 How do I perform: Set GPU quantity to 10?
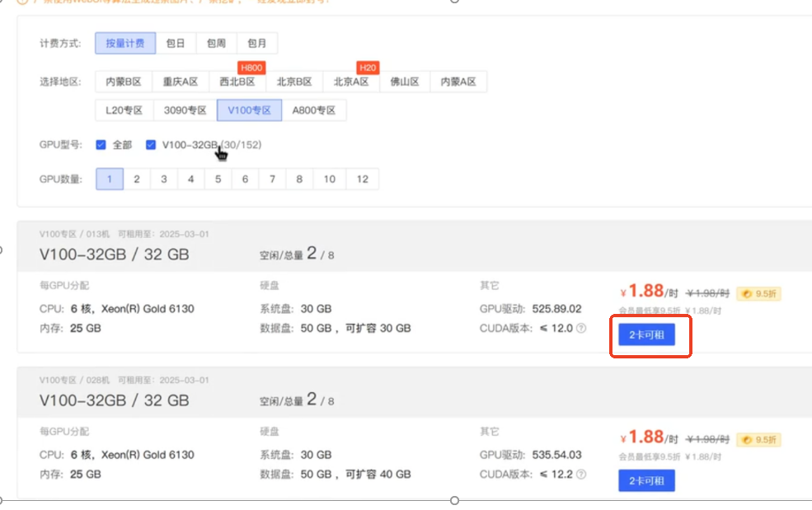click(330, 179)
